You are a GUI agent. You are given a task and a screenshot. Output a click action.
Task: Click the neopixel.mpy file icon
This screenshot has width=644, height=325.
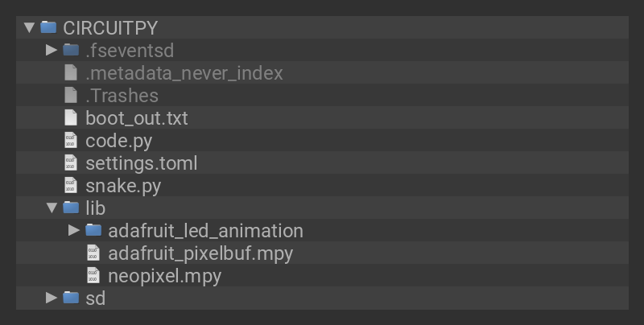click(93, 275)
